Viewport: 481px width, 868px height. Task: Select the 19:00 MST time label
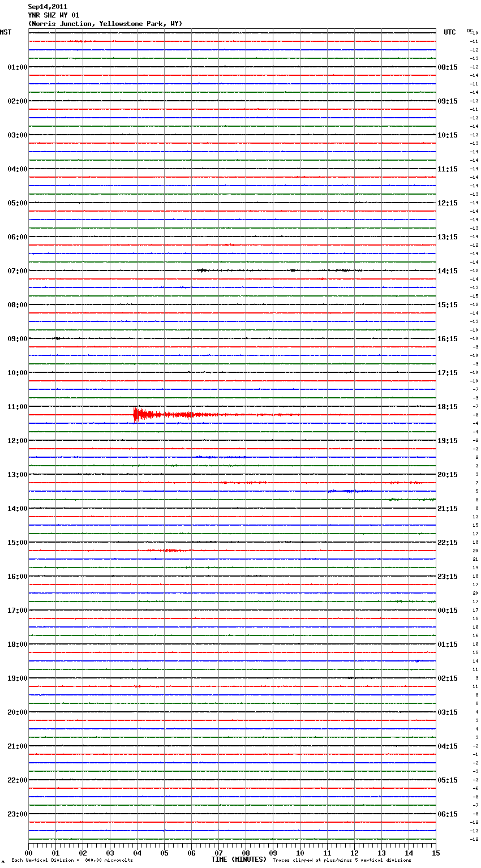pyautogui.click(x=17, y=678)
